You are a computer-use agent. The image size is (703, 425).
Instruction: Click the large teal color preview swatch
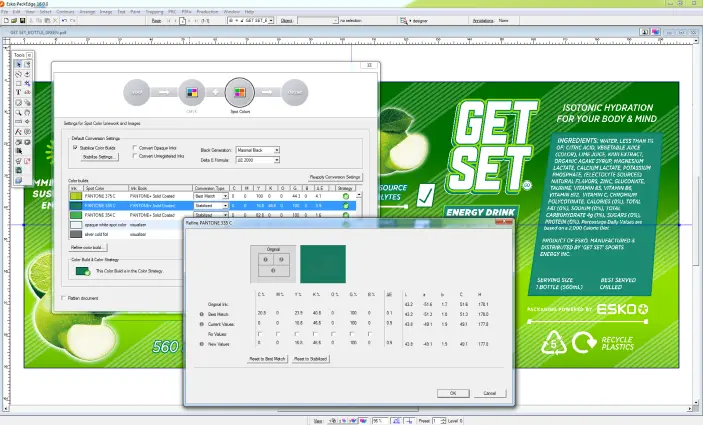323,264
